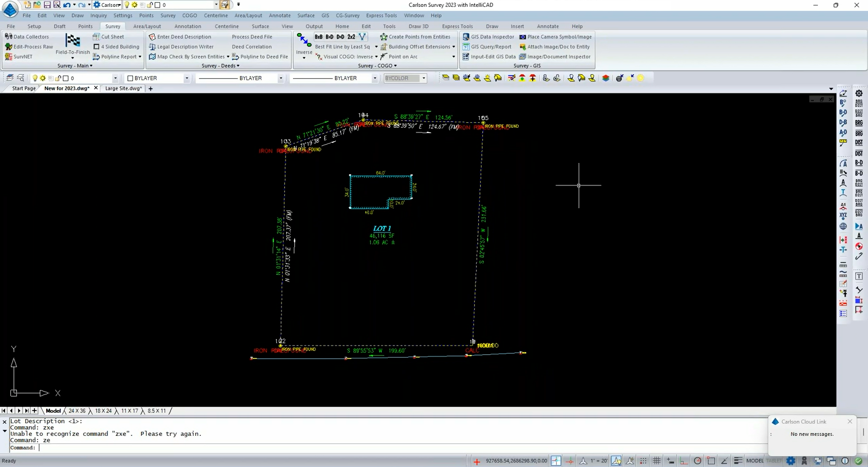The width and height of the screenshot is (868, 467).
Task: Open the BYLAYER color dropdown
Action: [186, 78]
